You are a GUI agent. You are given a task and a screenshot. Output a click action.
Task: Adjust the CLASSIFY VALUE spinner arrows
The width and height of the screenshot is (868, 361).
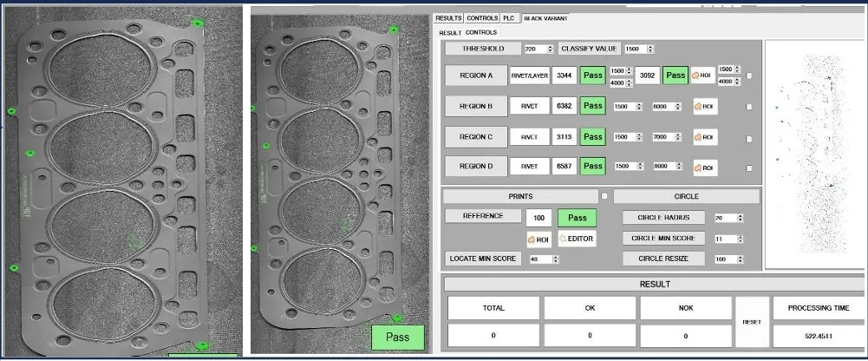pyautogui.click(x=651, y=49)
